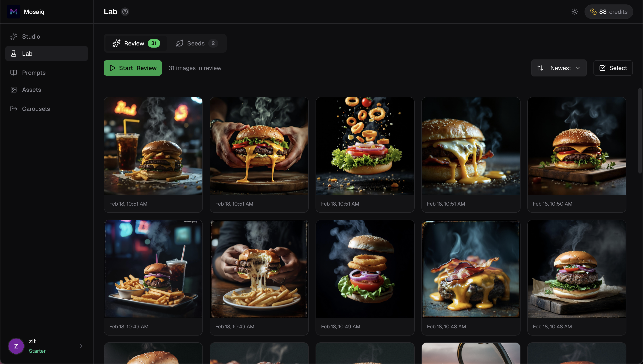
Task: Select the Lab flask icon in sidebar
Action: point(14,54)
